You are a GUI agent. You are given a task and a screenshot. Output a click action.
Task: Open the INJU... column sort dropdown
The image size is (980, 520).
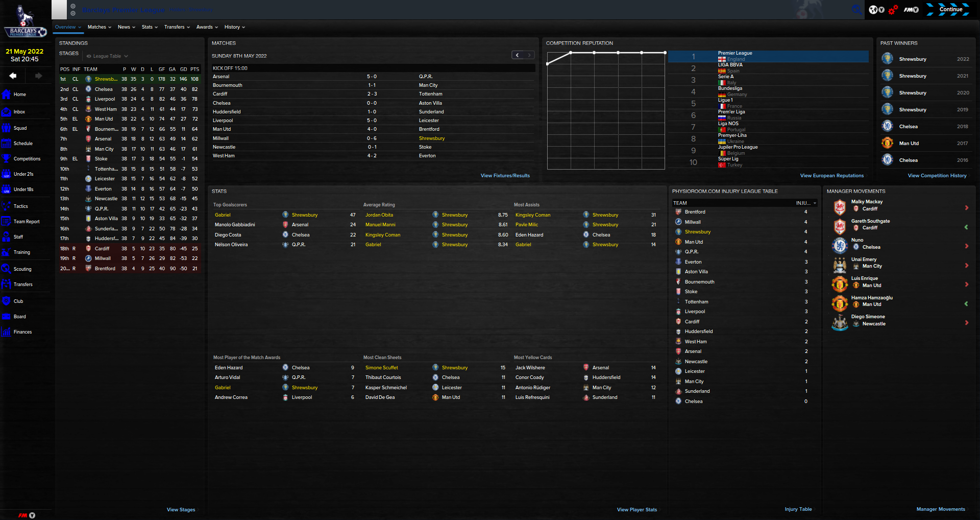tap(806, 203)
